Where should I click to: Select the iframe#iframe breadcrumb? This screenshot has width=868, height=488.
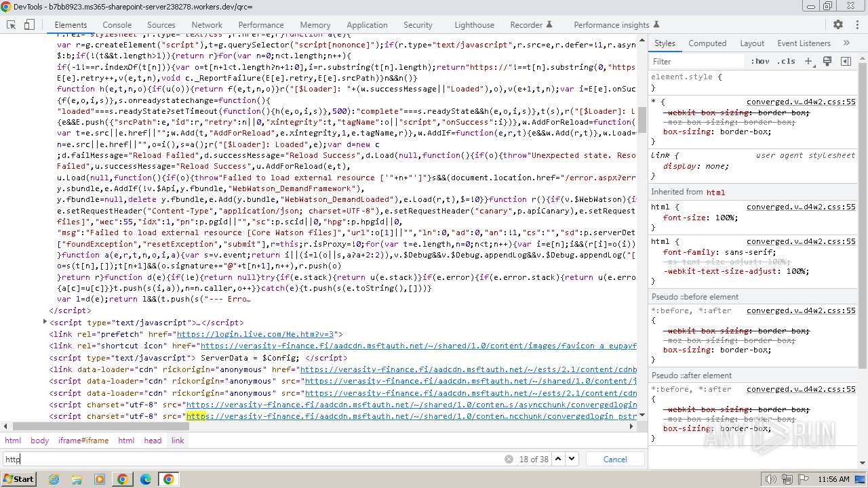(83, 441)
